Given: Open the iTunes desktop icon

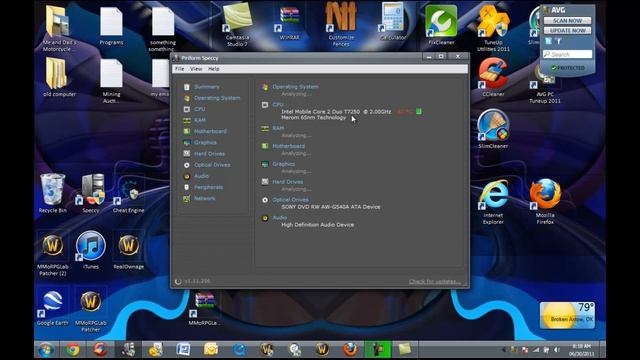Looking at the screenshot, I should coord(91,250).
